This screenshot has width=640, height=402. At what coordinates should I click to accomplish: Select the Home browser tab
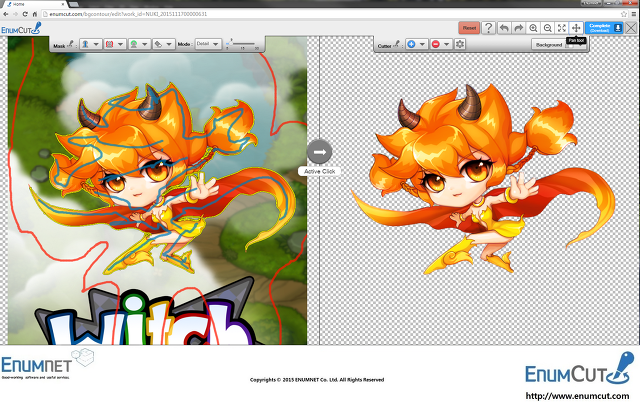(34, 4)
